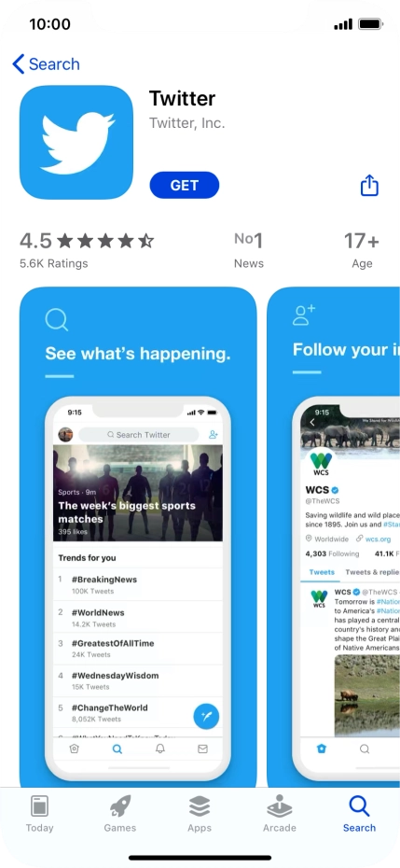Select the Arcade joystick tab
400x868 pixels.
[280, 814]
